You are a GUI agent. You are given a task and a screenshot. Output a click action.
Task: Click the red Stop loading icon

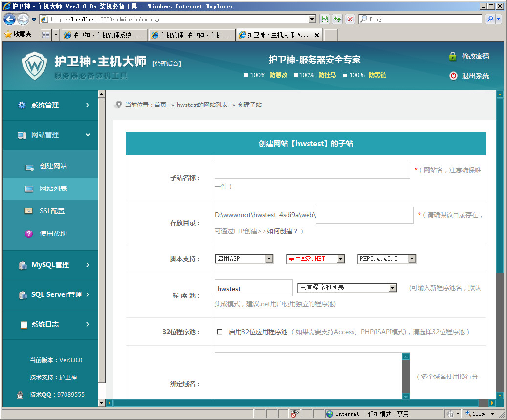coord(350,20)
